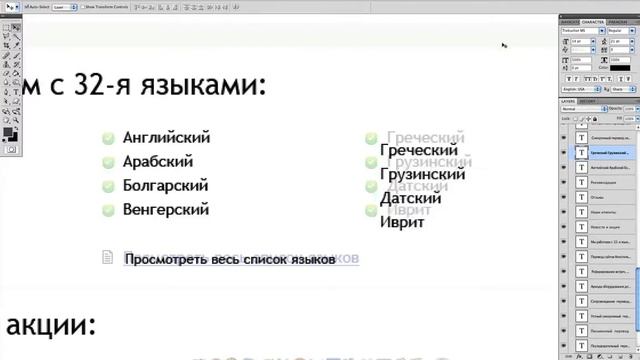640x360 pixels.
Task: Select the Paint Bucket tool
Action: point(16,73)
